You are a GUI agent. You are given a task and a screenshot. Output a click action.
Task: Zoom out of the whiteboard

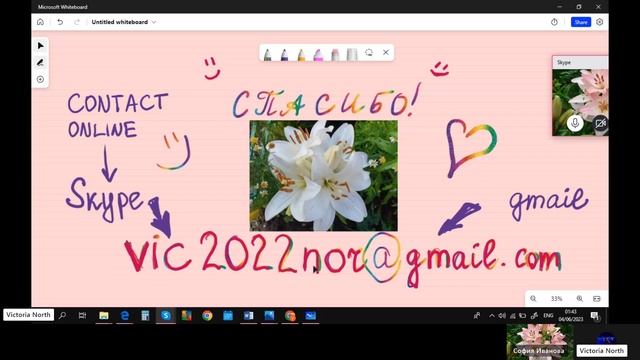[x=533, y=299]
